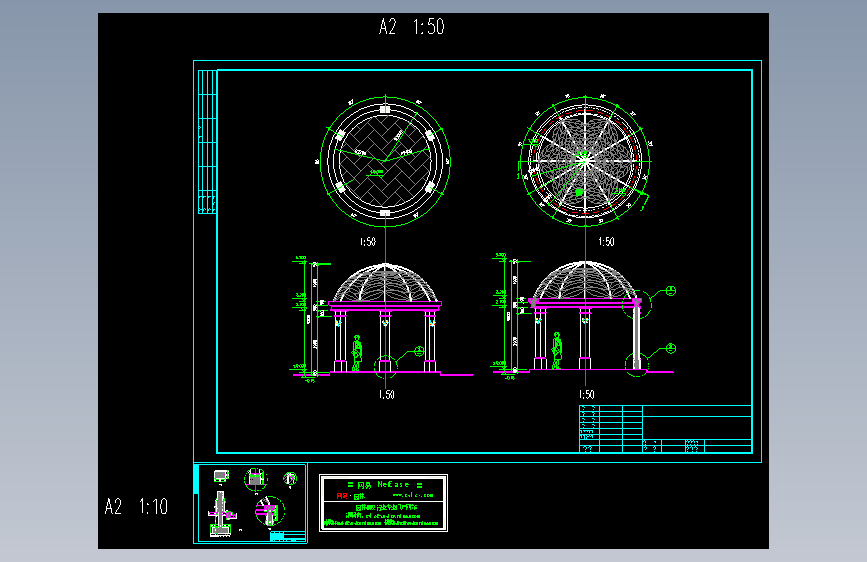
Task: Select the "A2 1:10" sheet label
Action: (x=136, y=507)
